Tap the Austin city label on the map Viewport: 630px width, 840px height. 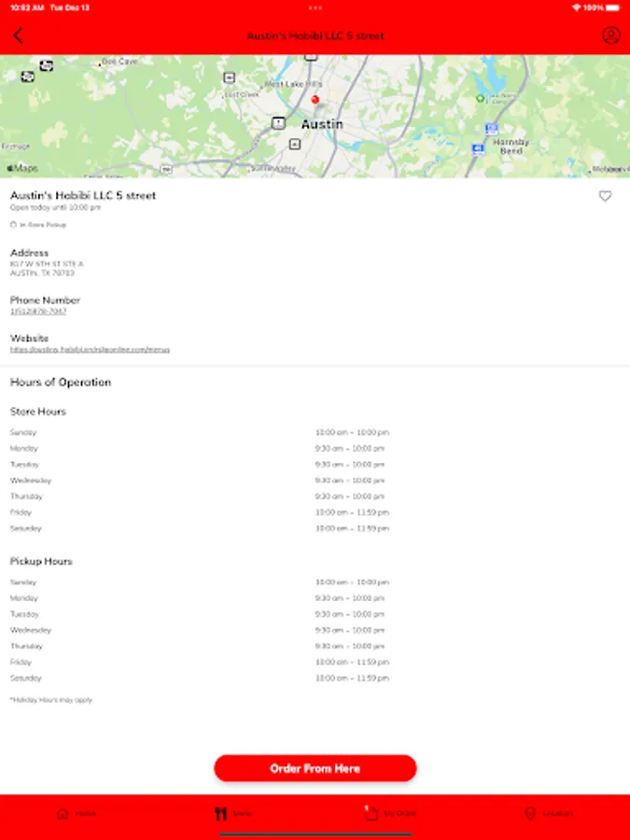pos(322,124)
